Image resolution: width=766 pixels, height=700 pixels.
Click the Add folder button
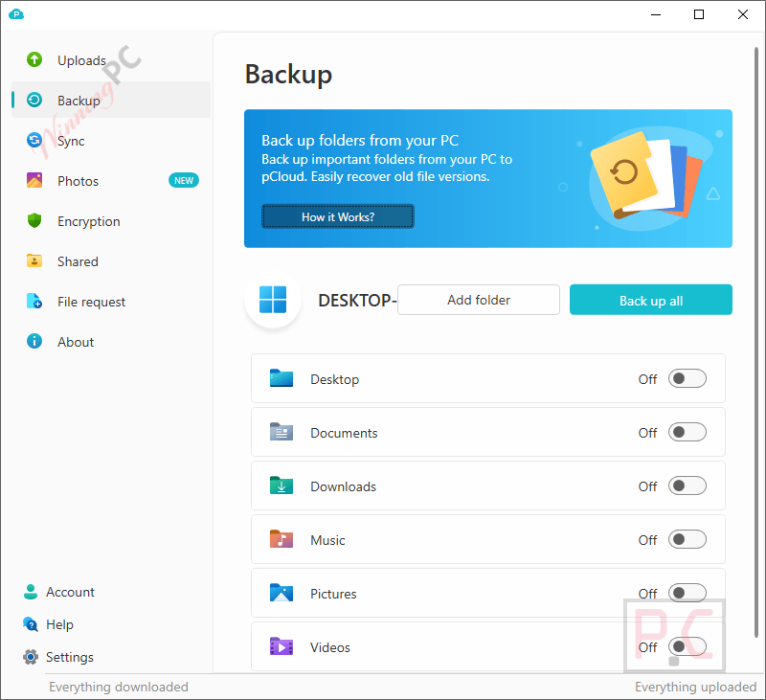tap(479, 300)
